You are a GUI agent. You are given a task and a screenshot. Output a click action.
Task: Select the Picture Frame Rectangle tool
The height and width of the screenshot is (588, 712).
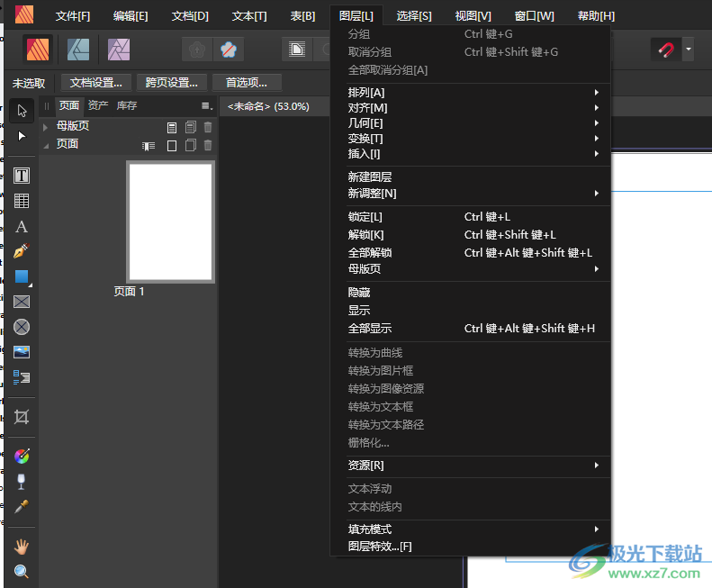click(22, 302)
